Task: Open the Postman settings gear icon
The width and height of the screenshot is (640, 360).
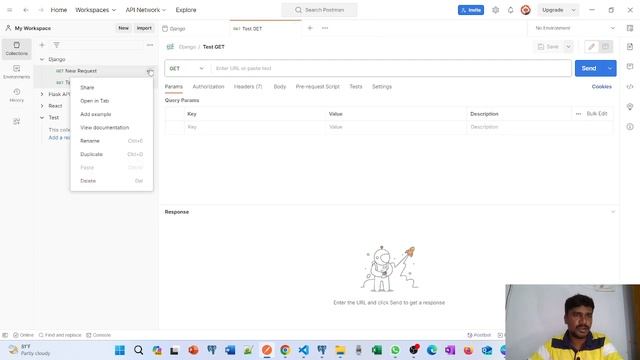Action: [496, 10]
